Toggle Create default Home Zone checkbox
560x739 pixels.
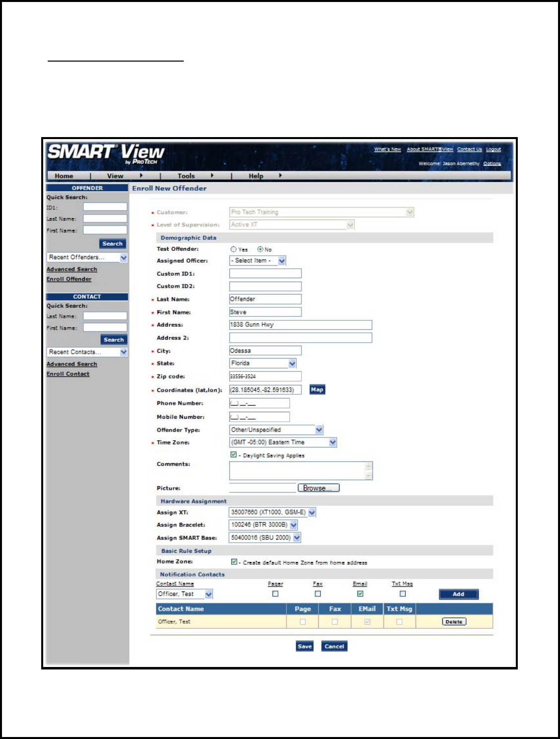point(234,562)
